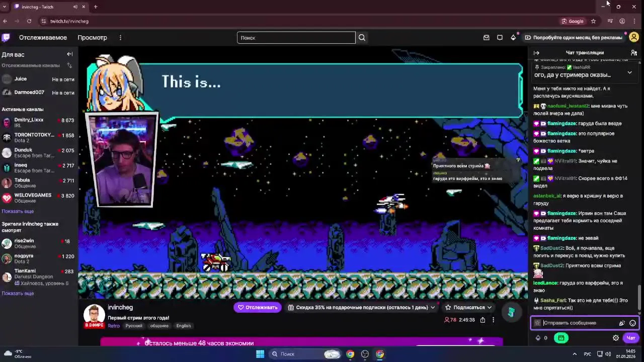Click Попробуйте один месяц без рекламы
This screenshot has width=644, height=362.
[574, 38]
